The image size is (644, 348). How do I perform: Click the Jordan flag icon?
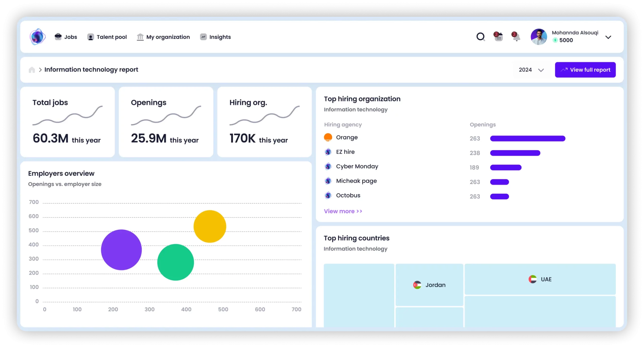click(417, 285)
